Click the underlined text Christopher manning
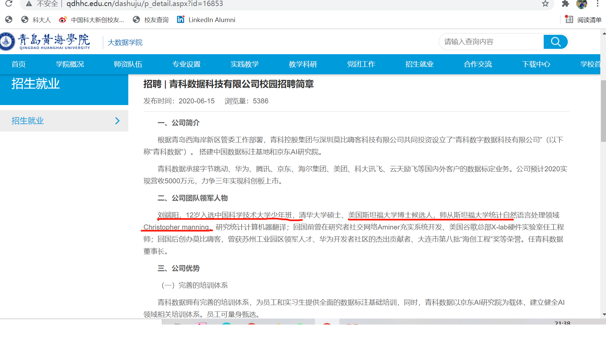Image resolution: width=606 pixels, height=364 pixels. 176,227
